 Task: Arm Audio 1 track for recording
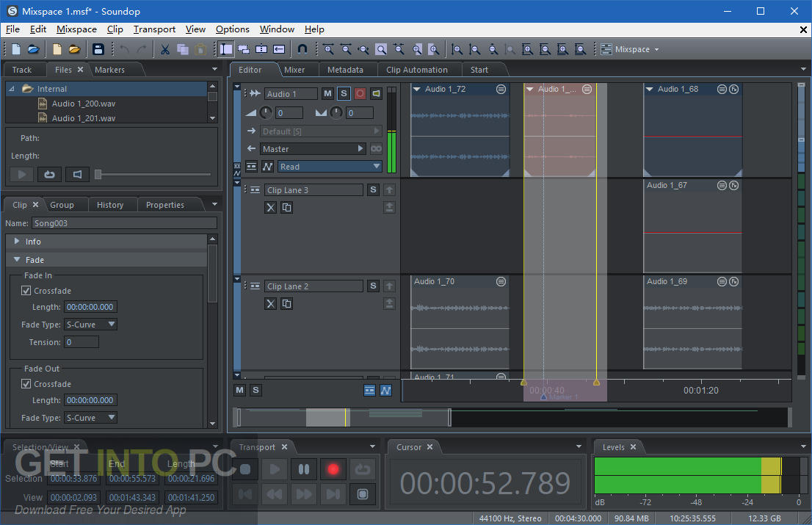pyautogui.click(x=360, y=94)
